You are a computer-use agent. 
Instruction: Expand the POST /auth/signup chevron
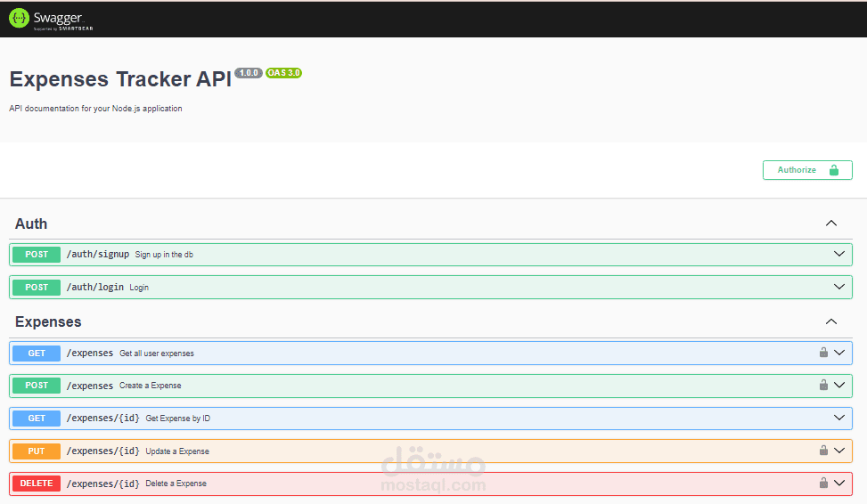[x=838, y=254]
